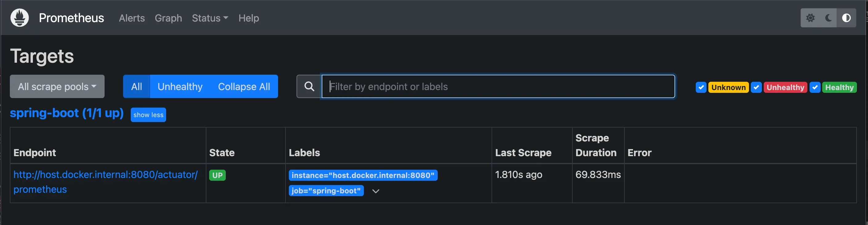Go to the Alerts page
Screen dimensions: 868x225
pos(132,18)
